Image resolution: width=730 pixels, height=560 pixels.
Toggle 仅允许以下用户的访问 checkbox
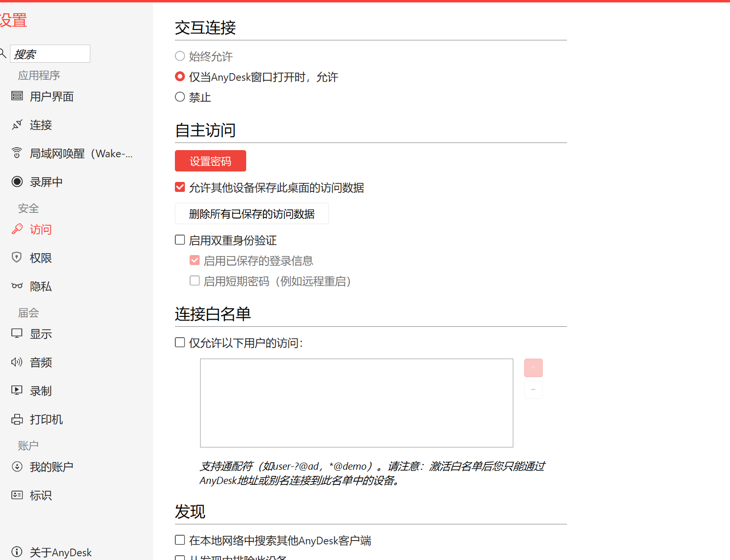coord(180,342)
